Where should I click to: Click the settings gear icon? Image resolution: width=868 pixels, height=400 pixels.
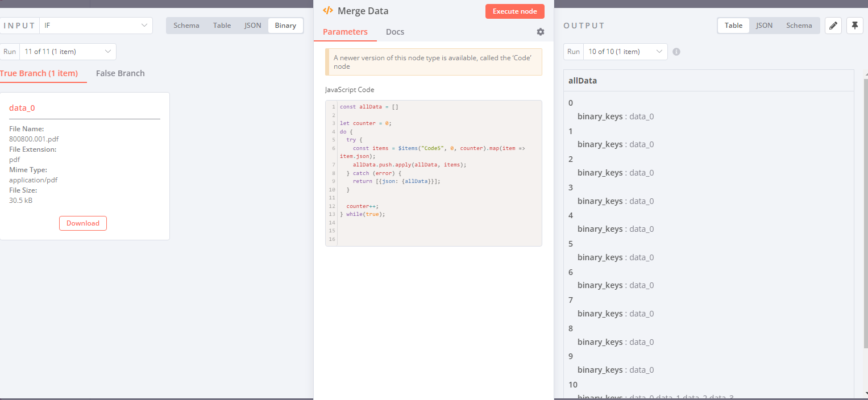point(540,32)
